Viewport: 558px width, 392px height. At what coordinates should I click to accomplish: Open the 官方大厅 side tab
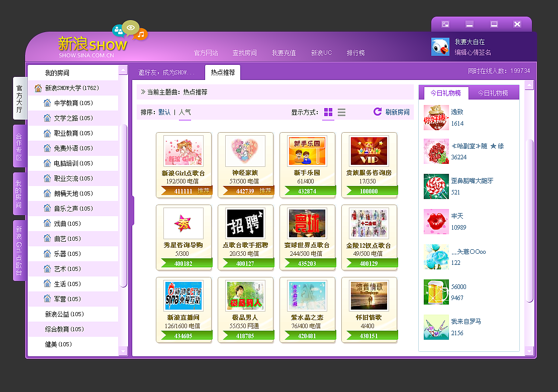(x=19, y=99)
